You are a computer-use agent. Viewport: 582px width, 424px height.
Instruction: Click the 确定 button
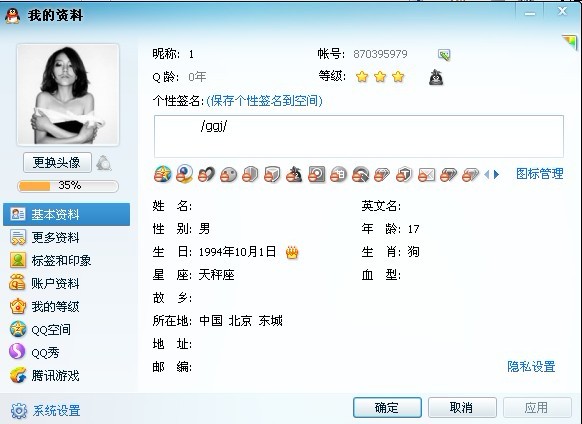point(387,407)
